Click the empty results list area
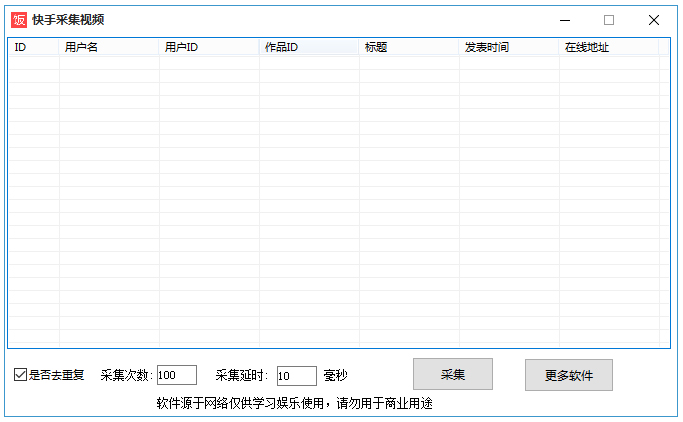The height and width of the screenshot is (422, 683). (338, 200)
